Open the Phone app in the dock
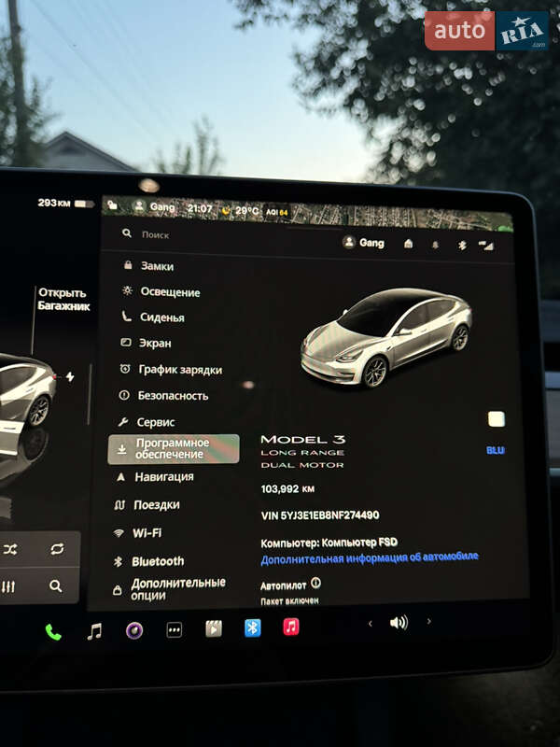The width and height of the screenshot is (560, 747). 53,632
